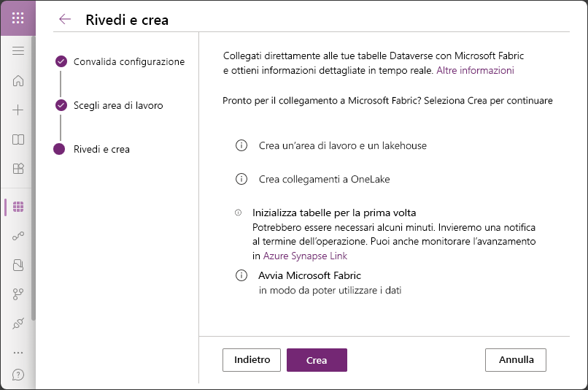The height and width of the screenshot is (390, 588).
Task: Toggle the hamburger navigation menu
Action: click(x=18, y=50)
